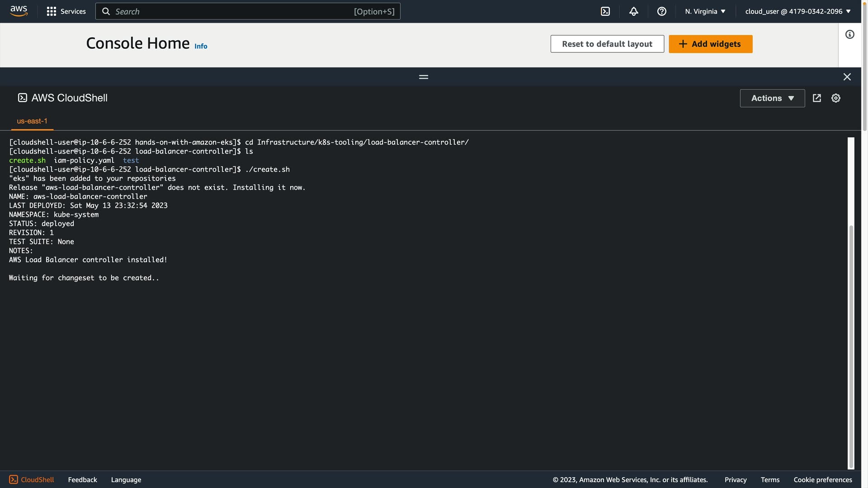Click Reset to default layout button
Viewport: 868px width, 488px height.
point(607,44)
